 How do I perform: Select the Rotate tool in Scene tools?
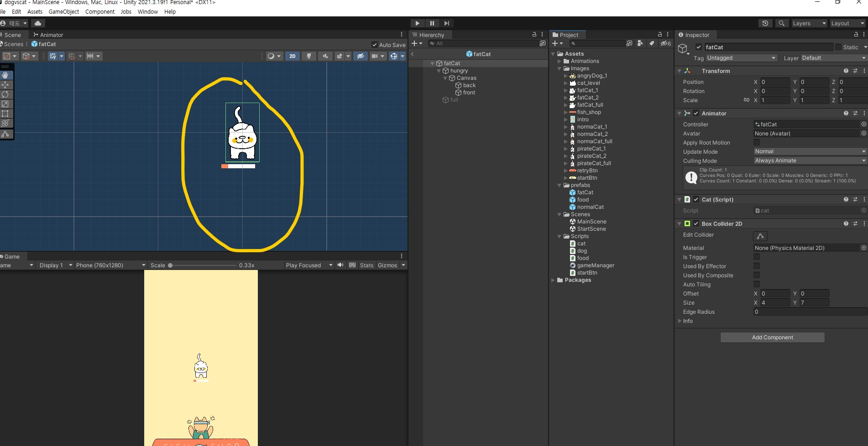coord(5,94)
